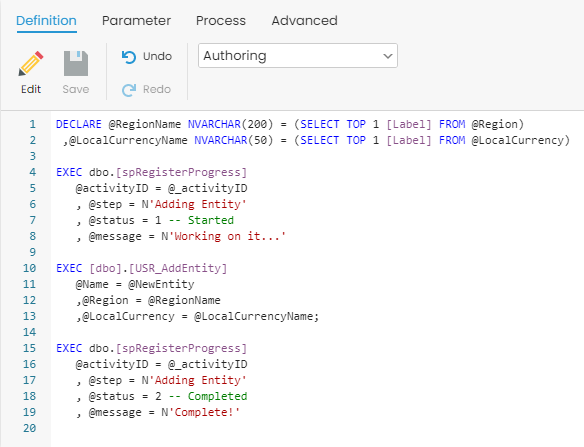Click the Undo text button
The height and width of the screenshot is (447, 584).
click(157, 56)
